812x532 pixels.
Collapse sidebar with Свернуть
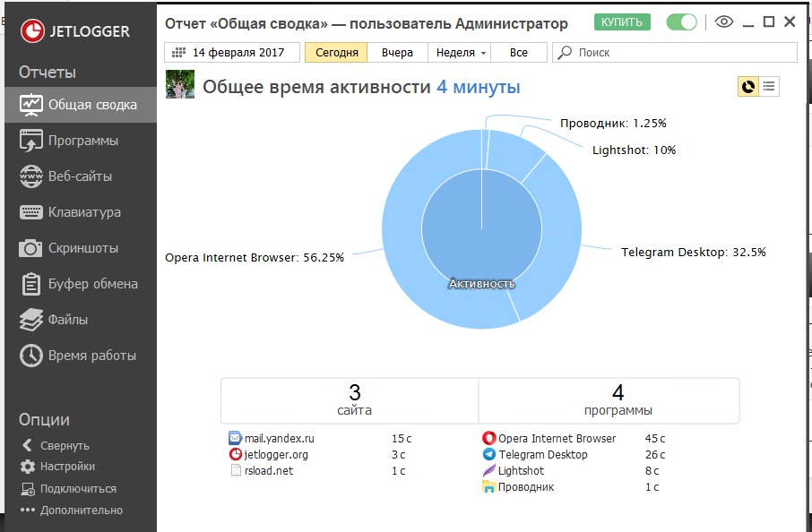(x=56, y=446)
